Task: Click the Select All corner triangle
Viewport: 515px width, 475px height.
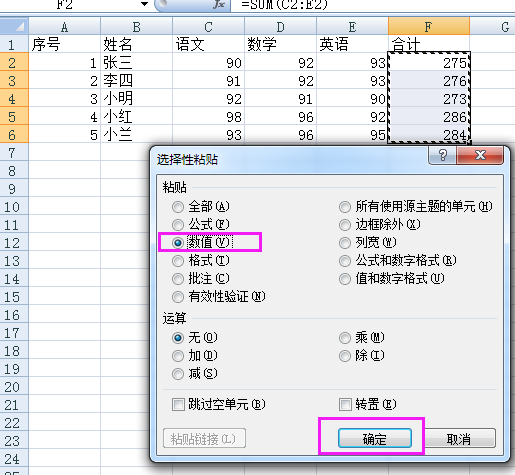Action: click(14, 26)
